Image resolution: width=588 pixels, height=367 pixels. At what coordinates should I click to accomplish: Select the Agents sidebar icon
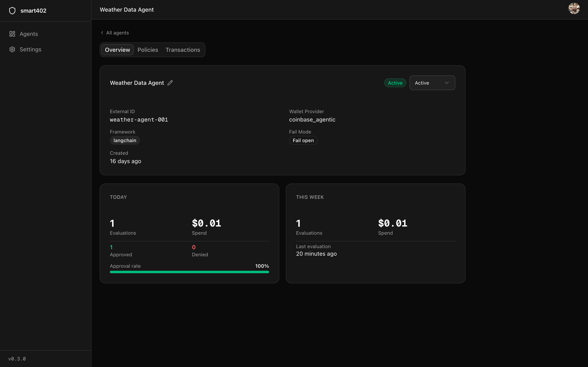click(12, 34)
